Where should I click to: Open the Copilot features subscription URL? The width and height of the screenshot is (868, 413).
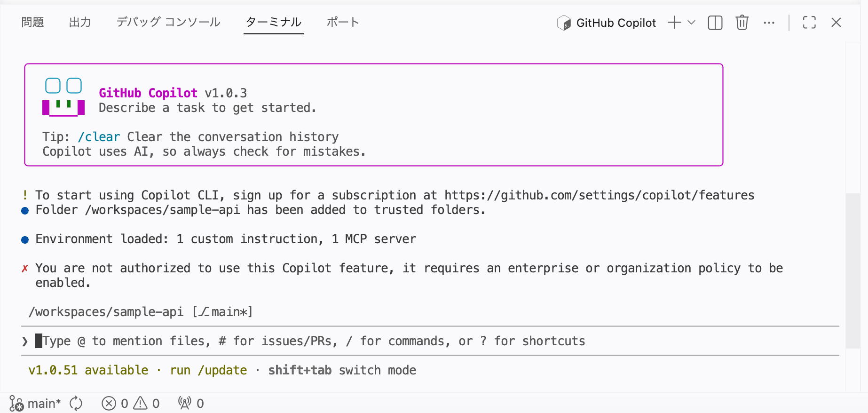click(x=600, y=195)
